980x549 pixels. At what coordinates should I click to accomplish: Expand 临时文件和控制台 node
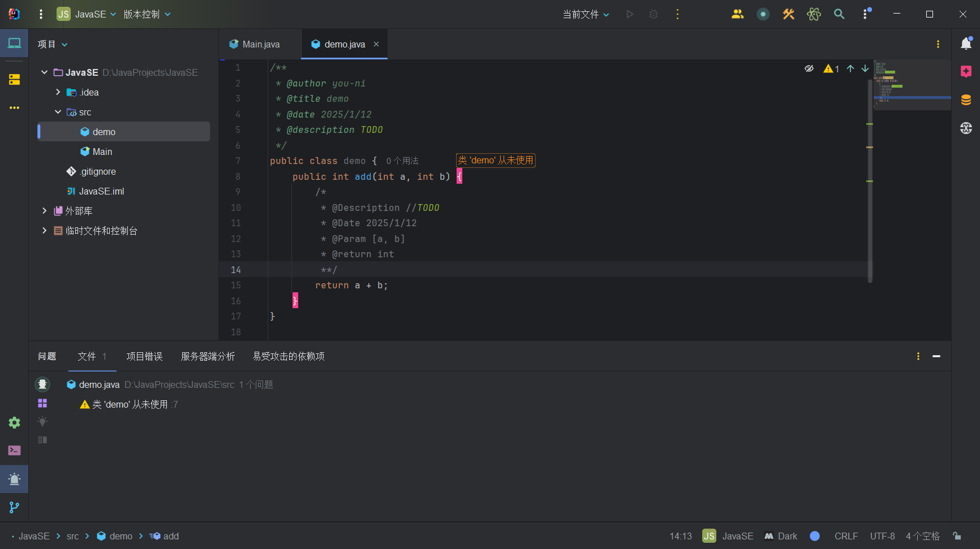pyautogui.click(x=44, y=231)
